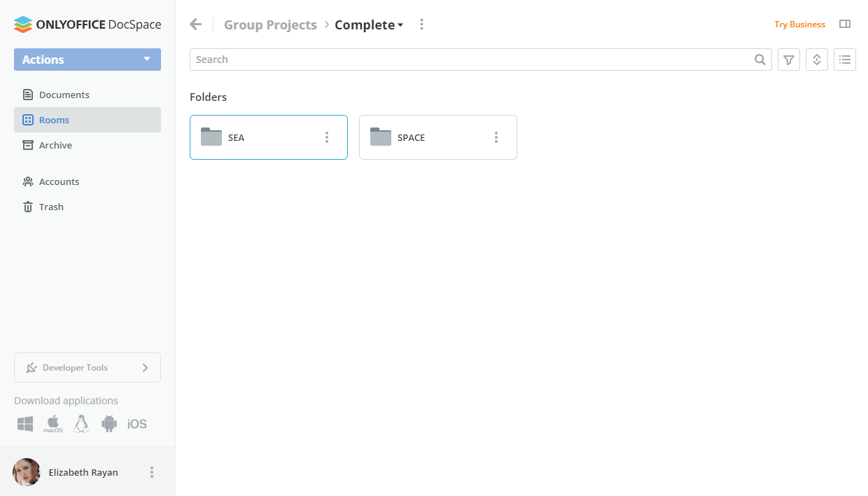
Task: Click the search magnifier icon
Action: coord(760,60)
